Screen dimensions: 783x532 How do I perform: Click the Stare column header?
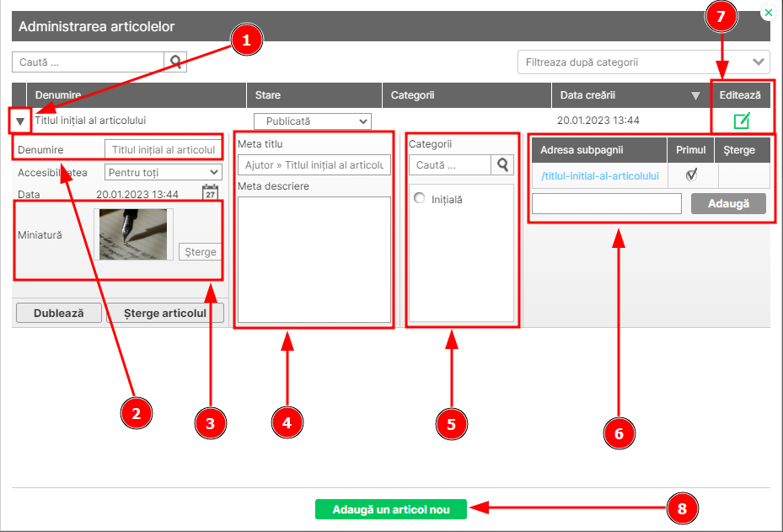(x=268, y=96)
